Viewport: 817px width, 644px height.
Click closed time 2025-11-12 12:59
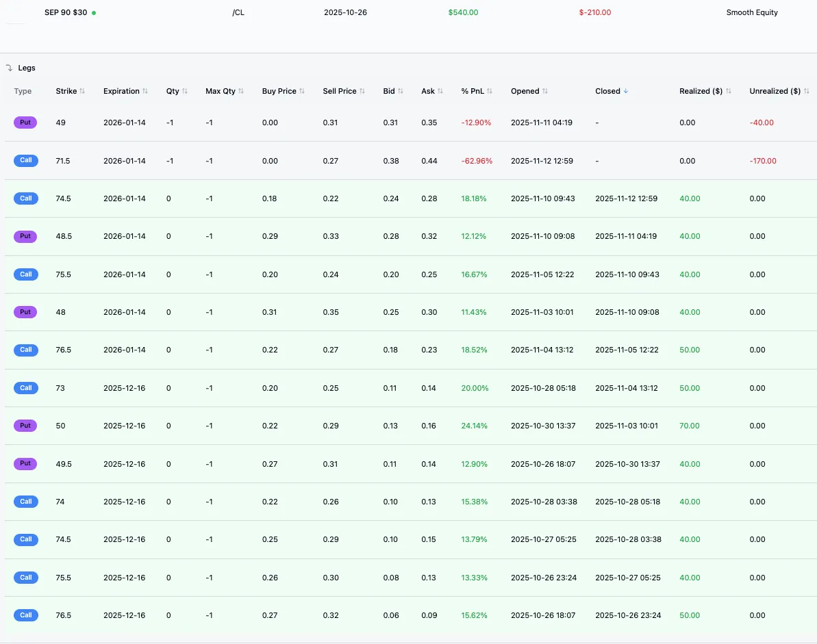point(627,199)
